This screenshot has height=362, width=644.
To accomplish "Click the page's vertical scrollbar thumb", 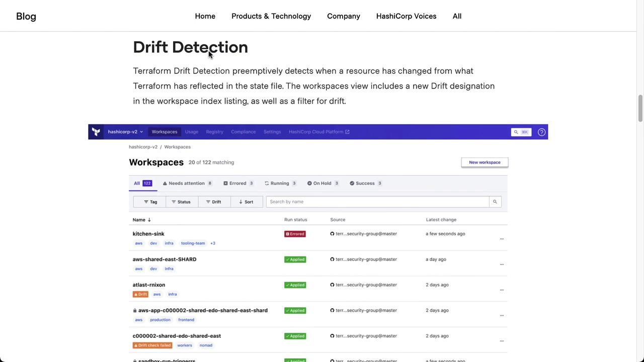I will 640,108.
